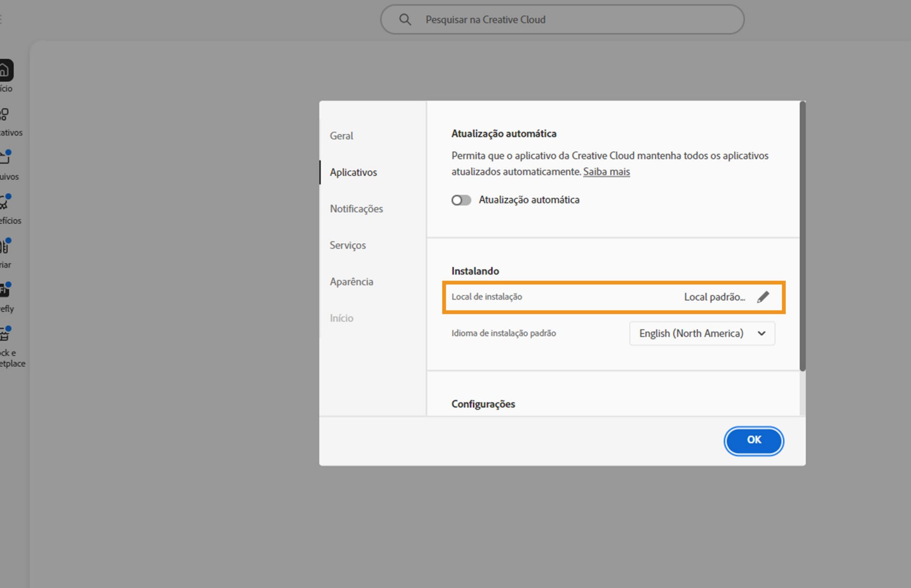This screenshot has height=588, width=911.
Task: Open Idioma de instalação padrão dropdown
Action: [701, 333]
